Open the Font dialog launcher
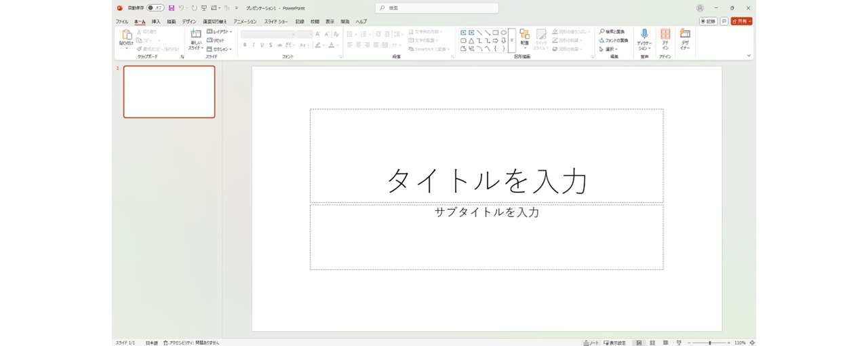 click(340, 57)
